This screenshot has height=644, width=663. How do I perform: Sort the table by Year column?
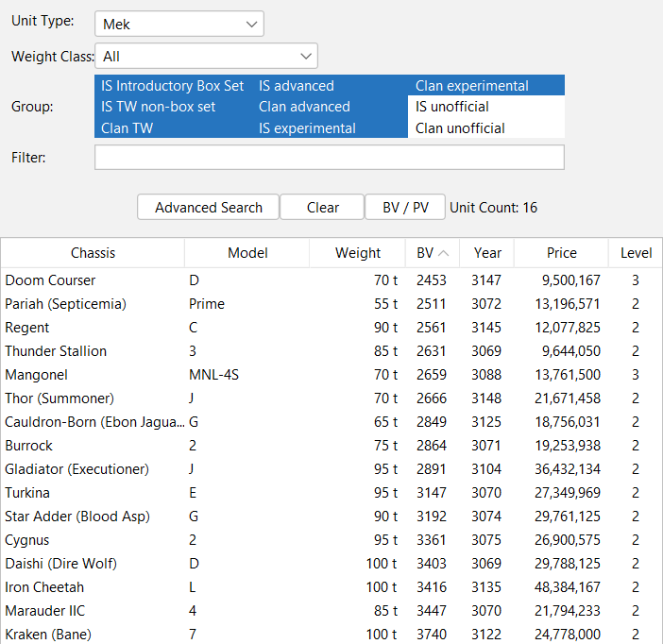[487, 253]
